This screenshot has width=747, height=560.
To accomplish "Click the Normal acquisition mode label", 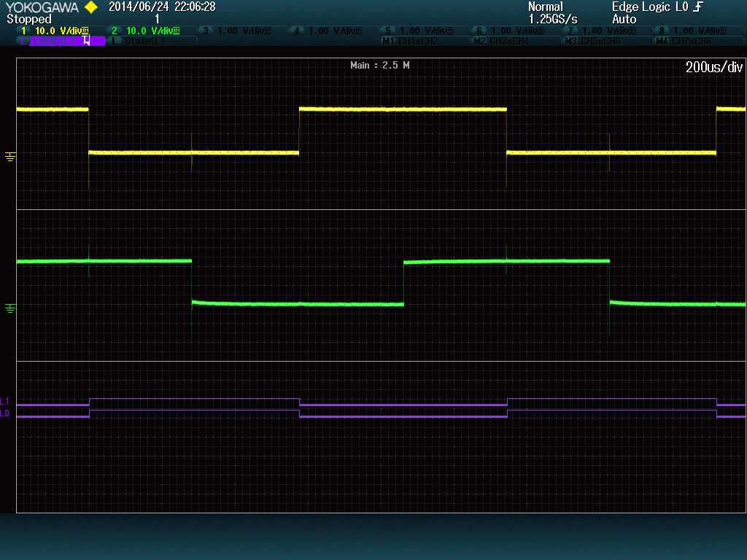I will click(x=546, y=7).
